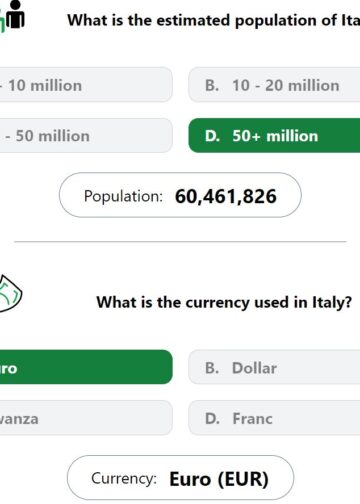Select answer B. 10 - 20 million

(274, 85)
